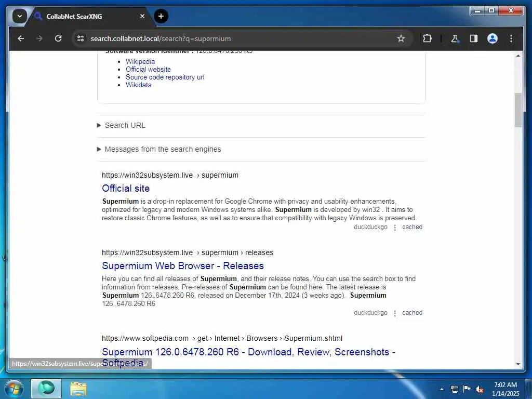
Task: View site information icon in address bar
Action: [81, 38]
